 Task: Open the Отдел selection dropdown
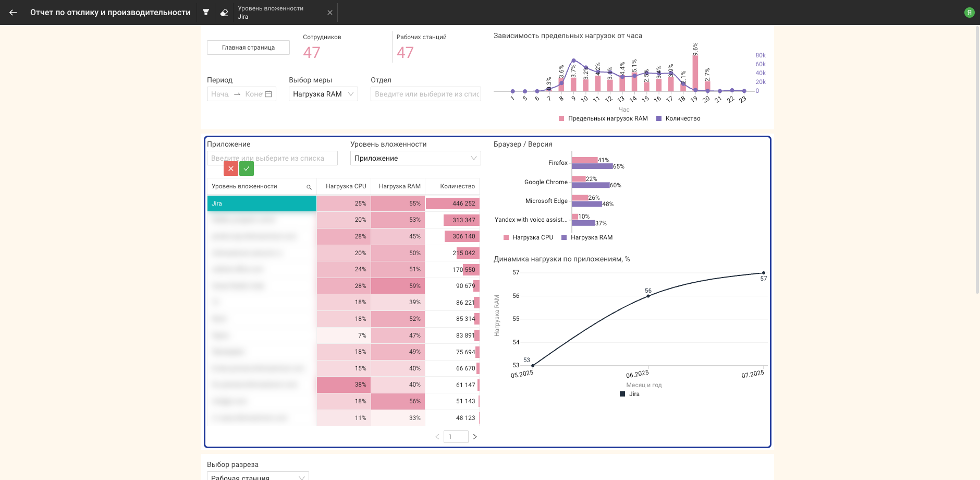tap(425, 94)
